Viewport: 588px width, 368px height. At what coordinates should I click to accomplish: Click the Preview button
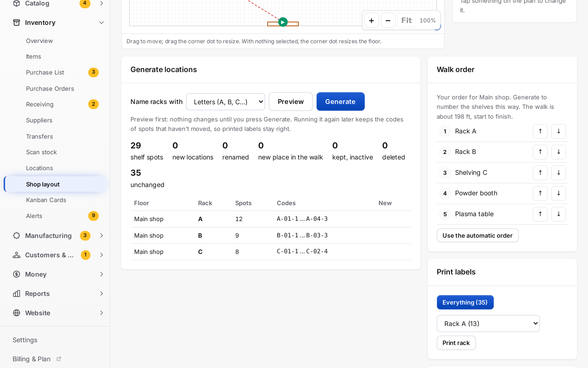291,102
